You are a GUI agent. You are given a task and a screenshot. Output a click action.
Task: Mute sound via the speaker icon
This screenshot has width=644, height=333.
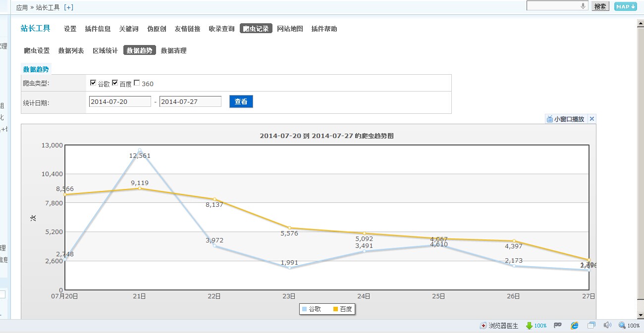[x=607, y=325]
